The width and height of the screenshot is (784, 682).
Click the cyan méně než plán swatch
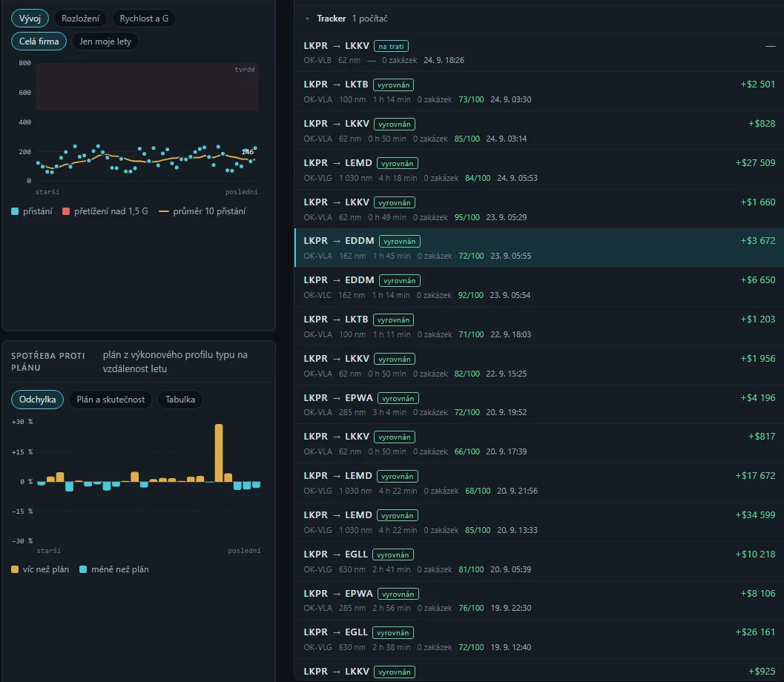pyautogui.click(x=83, y=569)
